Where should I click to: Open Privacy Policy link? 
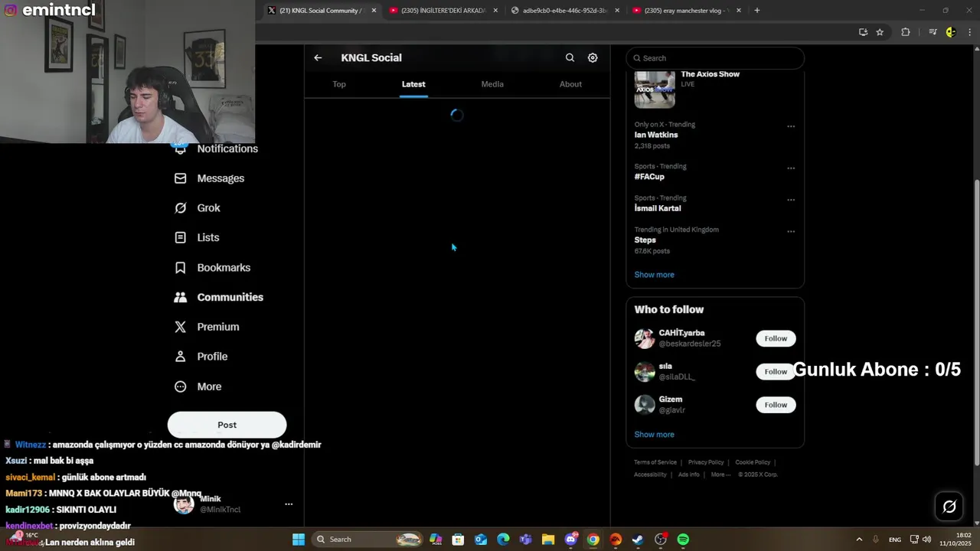point(706,462)
